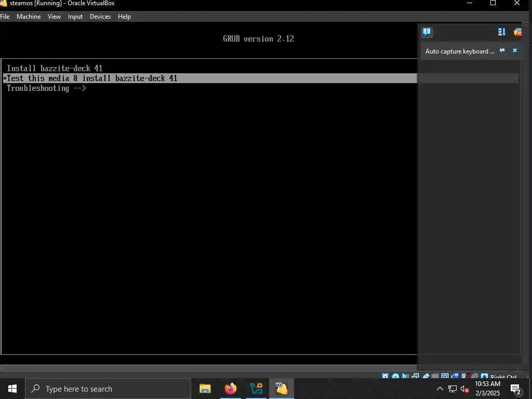Click the hard disk activity status icon
Viewport: 532px width, 399px height.
385,376
